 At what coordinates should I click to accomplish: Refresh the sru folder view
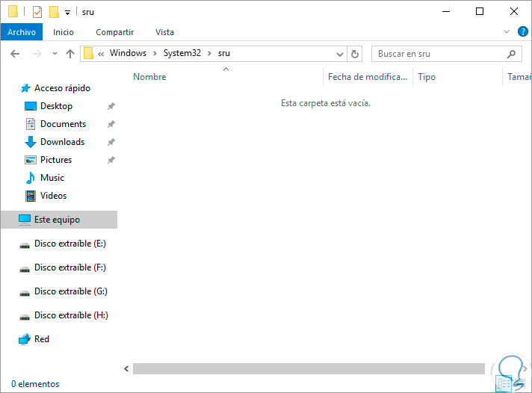click(355, 54)
